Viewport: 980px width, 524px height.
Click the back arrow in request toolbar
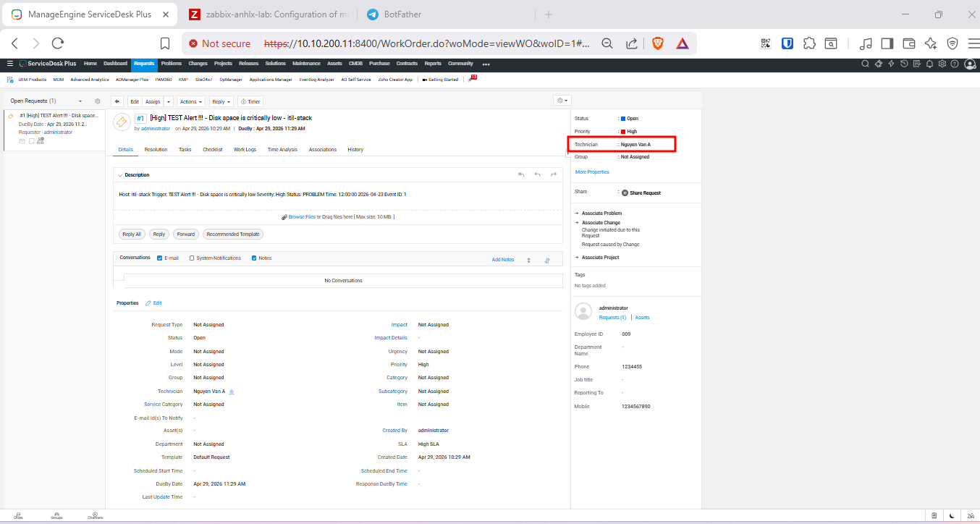coord(117,102)
